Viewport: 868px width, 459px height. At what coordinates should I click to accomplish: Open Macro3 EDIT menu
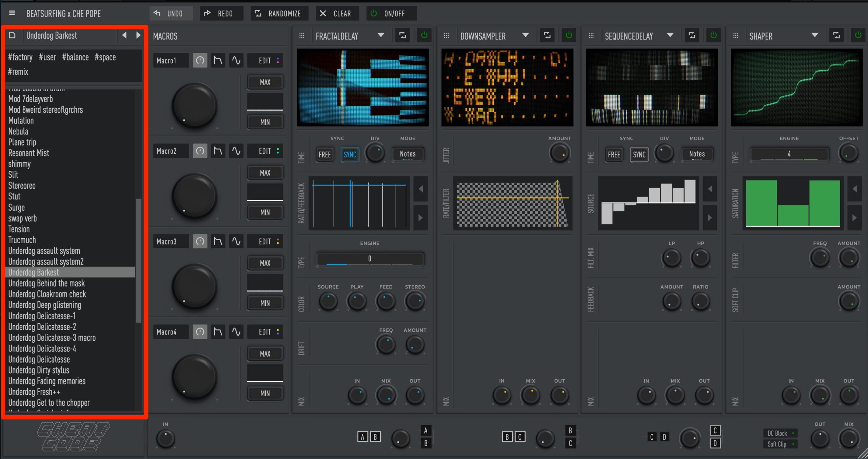click(265, 241)
